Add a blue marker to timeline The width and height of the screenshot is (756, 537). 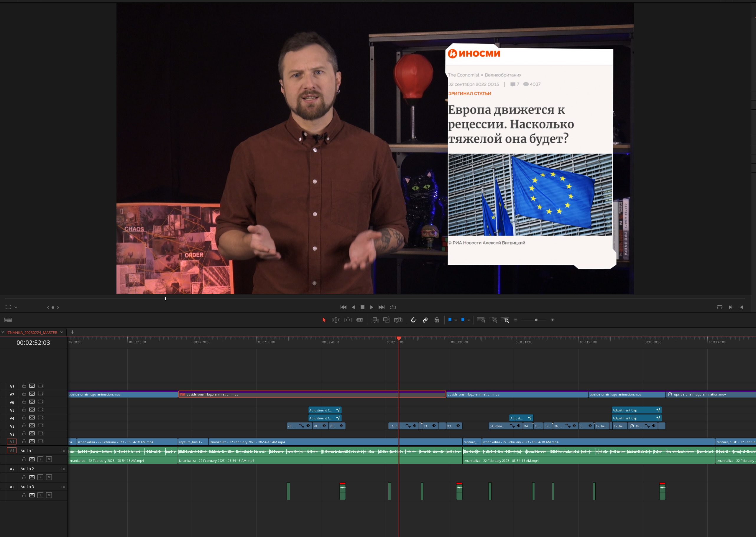[x=463, y=320]
